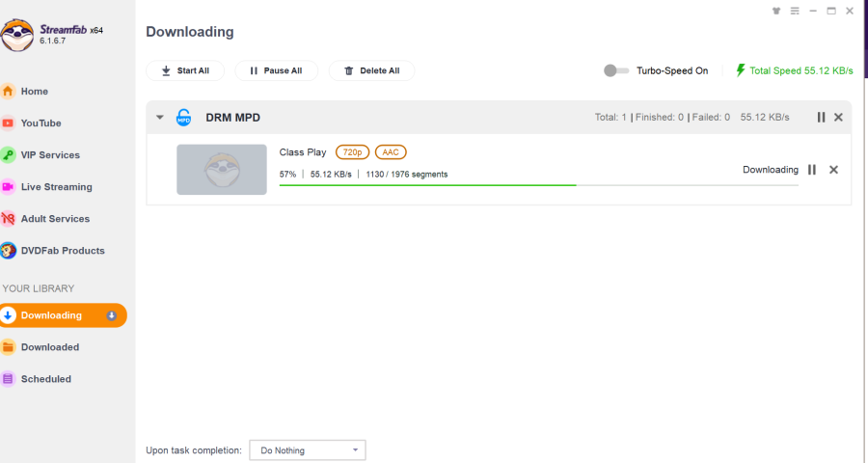868x463 pixels.
Task: Open the Downloaded library folder
Action: click(x=50, y=347)
